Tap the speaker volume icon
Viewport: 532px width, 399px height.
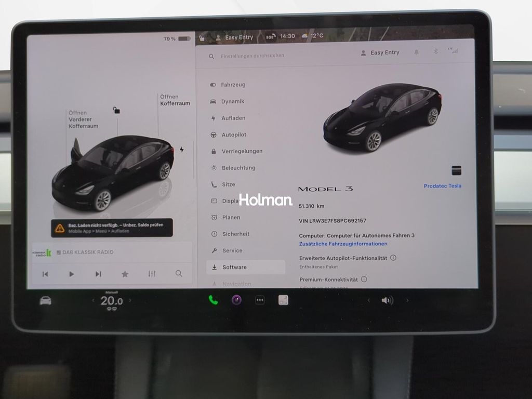[387, 300]
